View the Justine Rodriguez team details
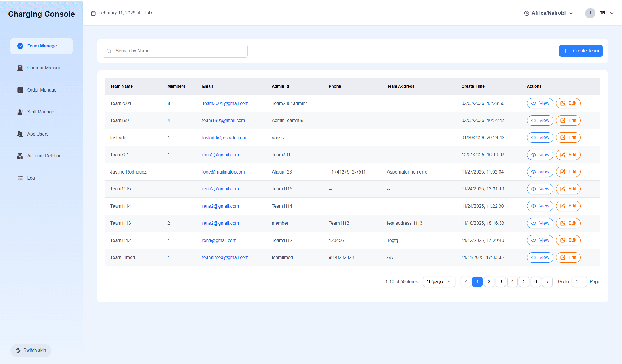This screenshot has width=622, height=364. click(540, 172)
